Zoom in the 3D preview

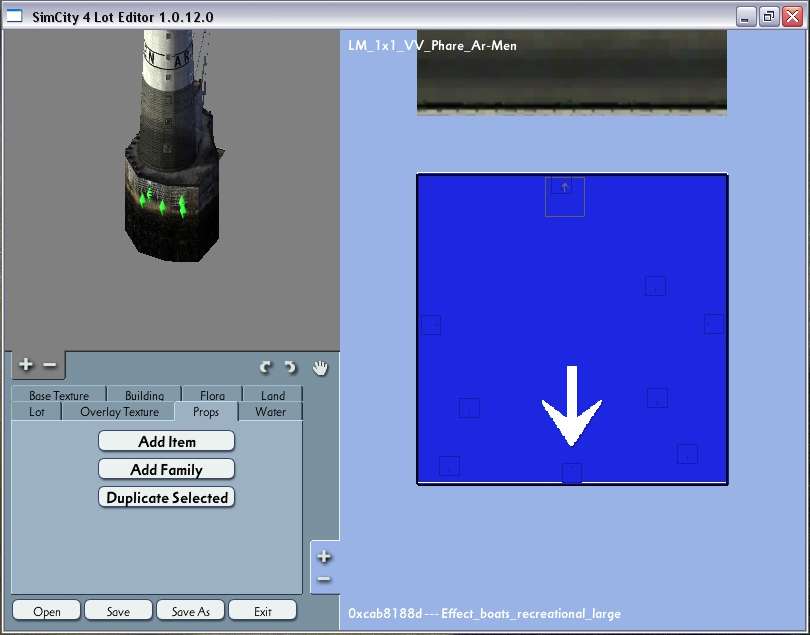pos(25,365)
